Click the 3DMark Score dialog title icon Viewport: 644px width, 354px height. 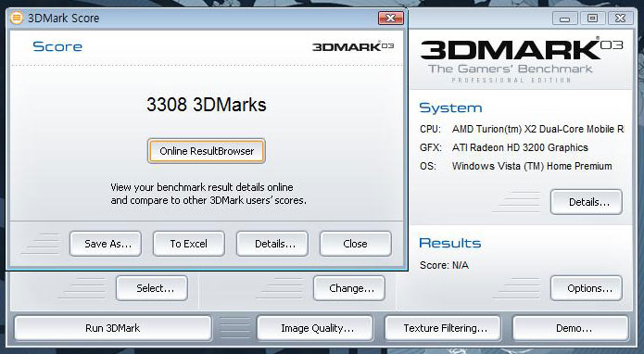point(17,18)
